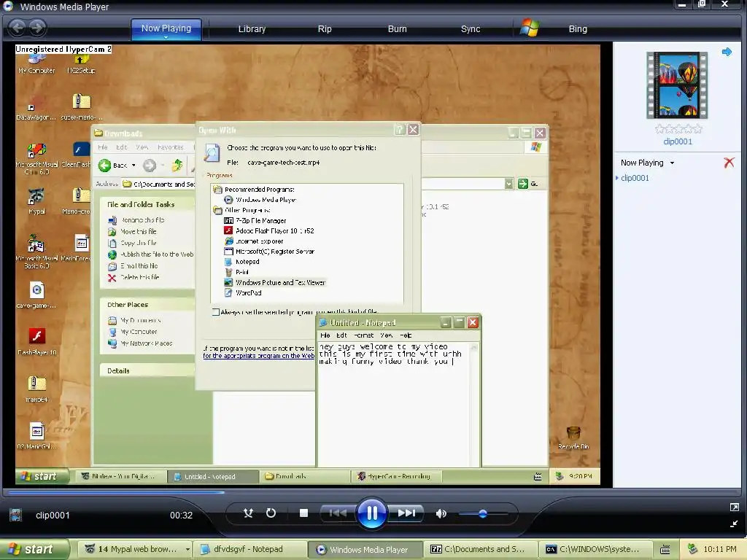Click the video file icon beside clip0001

click(16, 515)
